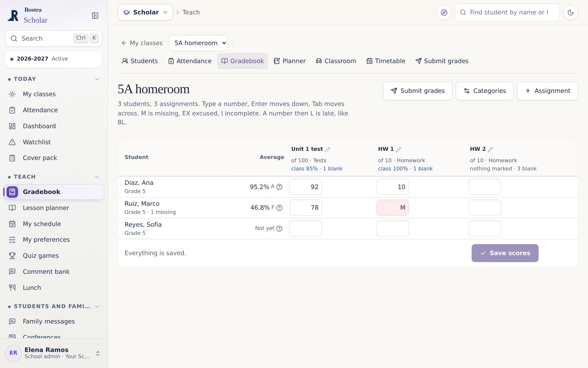Viewport: 588px width, 368px height.
Task: Click the Find student search field
Action: point(507,12)
